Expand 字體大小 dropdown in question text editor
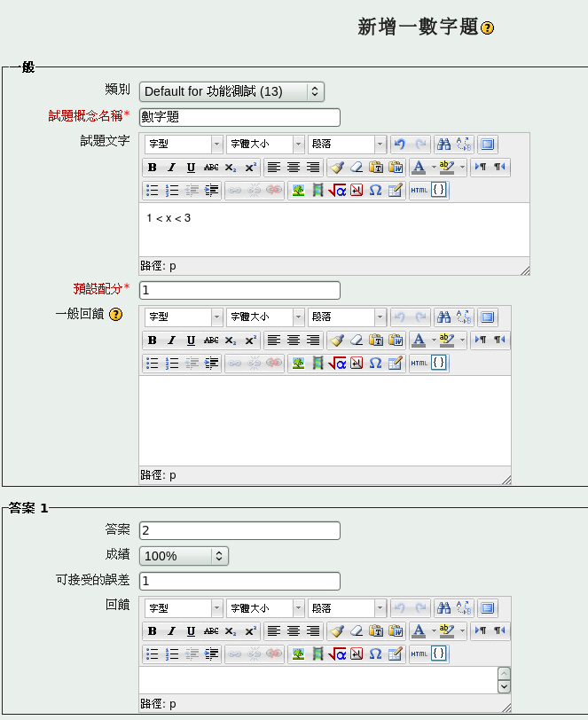Screen dimensions: 588x720 coord(265,144)
